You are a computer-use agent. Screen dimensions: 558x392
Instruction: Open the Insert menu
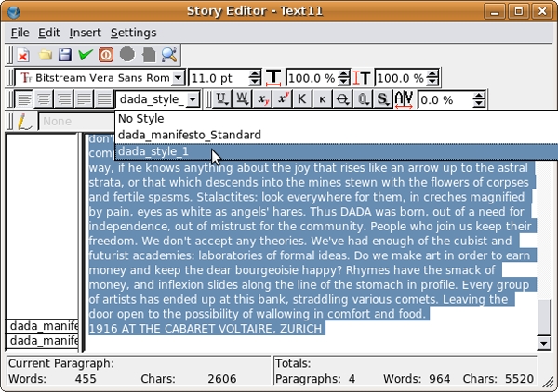pos(85,33)
